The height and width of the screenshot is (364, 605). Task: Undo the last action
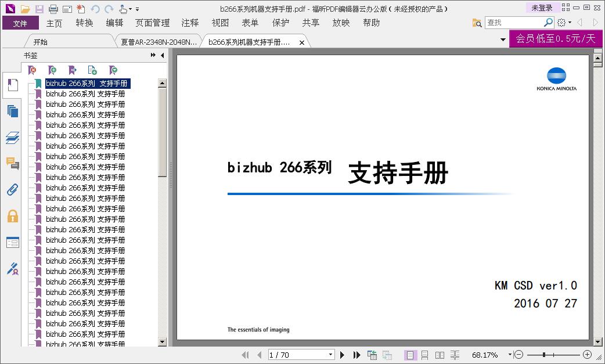(x=95, y=9)
